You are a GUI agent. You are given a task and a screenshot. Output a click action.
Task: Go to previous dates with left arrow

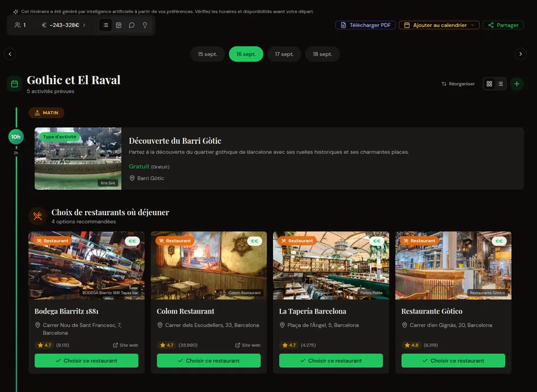[10, 54]
